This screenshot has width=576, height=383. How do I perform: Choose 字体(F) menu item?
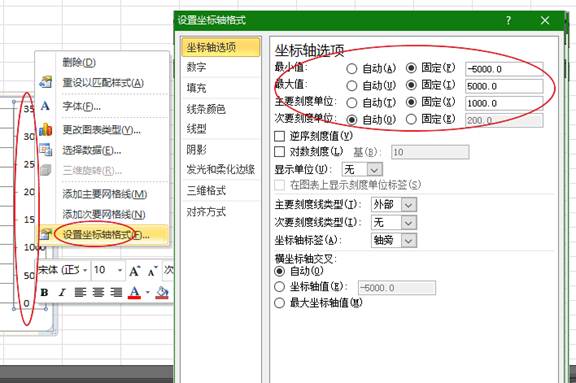coord(103,106)
